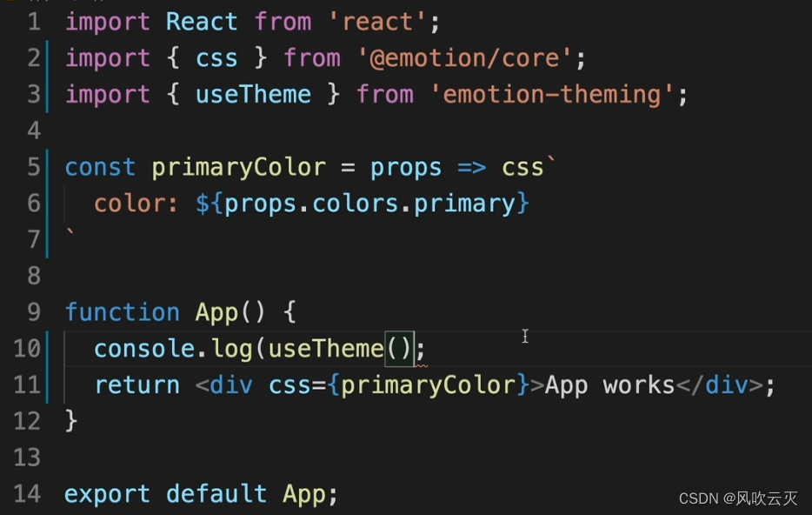Click the default keyword on line 14
This screenshot has width=812, height=515.
[x=216, y=494]
